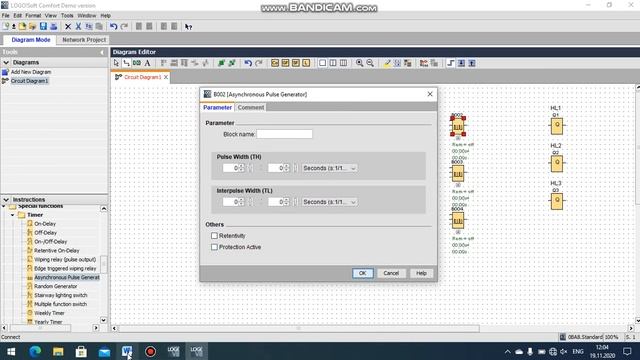The width and height of the screenshot is (640, 360).
Task: Click the two-pane split layout icon
Action: pos(333,63)
